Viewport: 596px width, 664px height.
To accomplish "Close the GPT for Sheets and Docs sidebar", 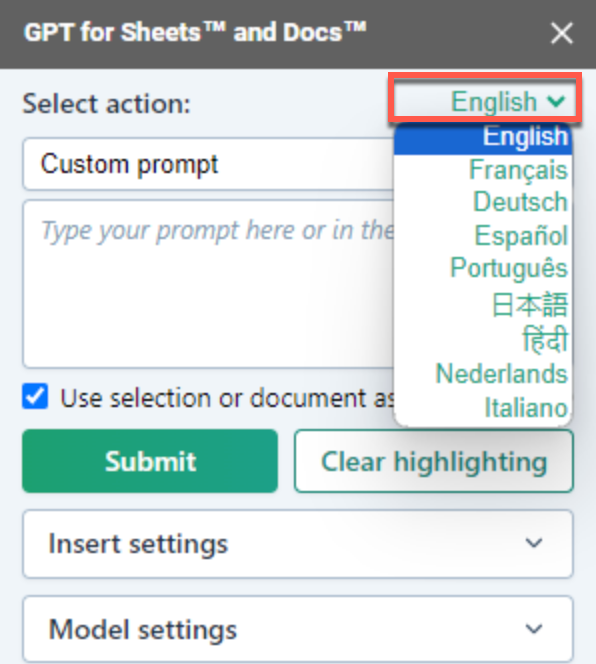I will (562, 33).
